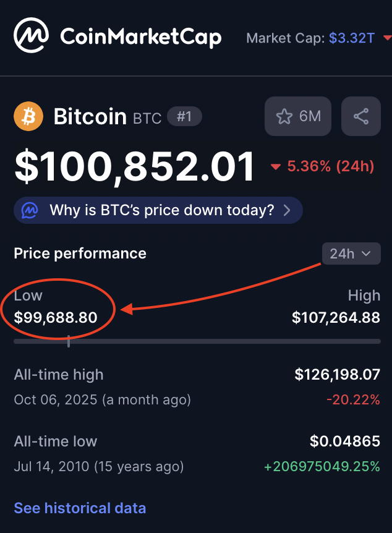Click the $3.32T market cap value
This screenshot has height=533, width=392.
(x=351, y=38)
